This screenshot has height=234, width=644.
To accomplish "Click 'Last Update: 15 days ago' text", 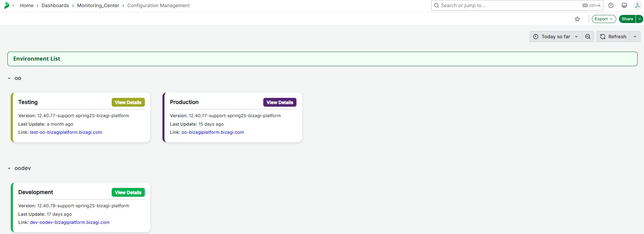I will click(x=197, y=124).
